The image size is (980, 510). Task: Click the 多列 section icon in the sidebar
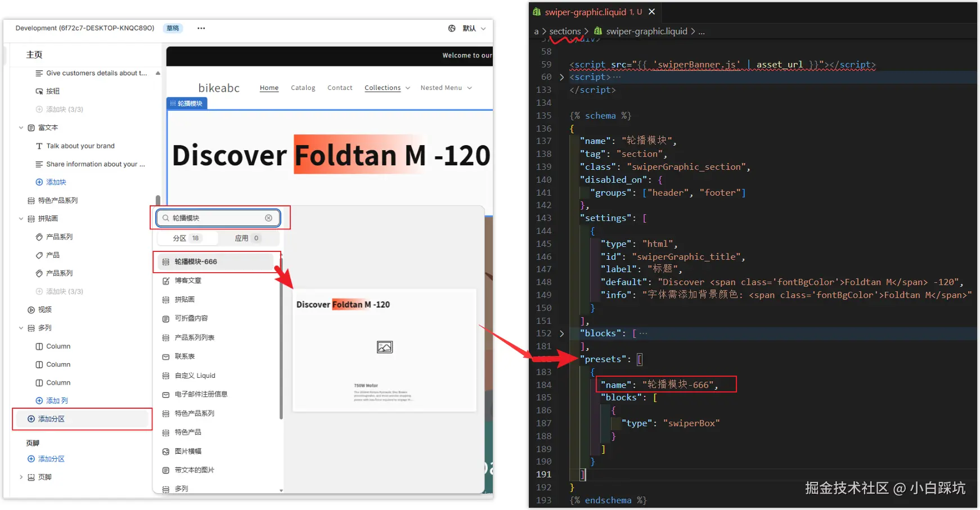(x=31, y=328)
